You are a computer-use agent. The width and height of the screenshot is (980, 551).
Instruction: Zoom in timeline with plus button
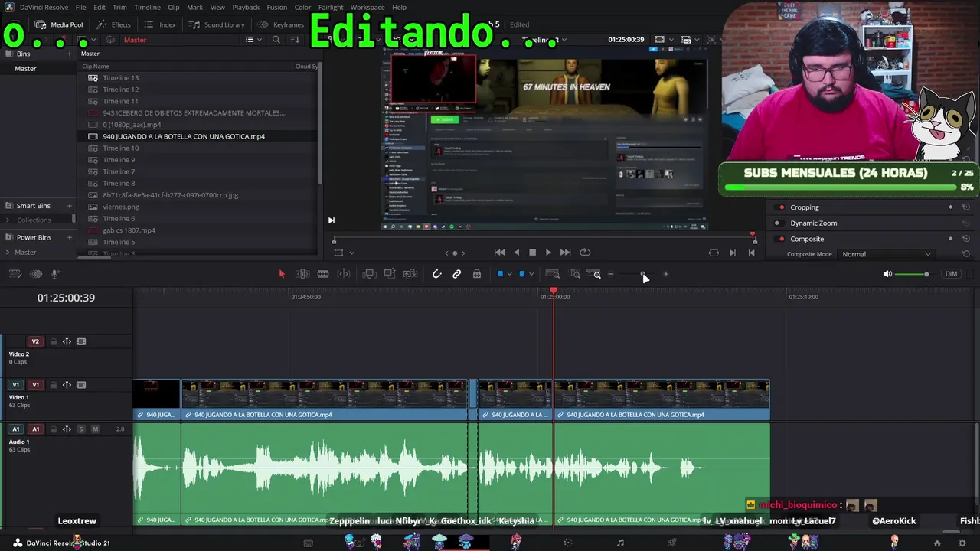click(665, 274)
